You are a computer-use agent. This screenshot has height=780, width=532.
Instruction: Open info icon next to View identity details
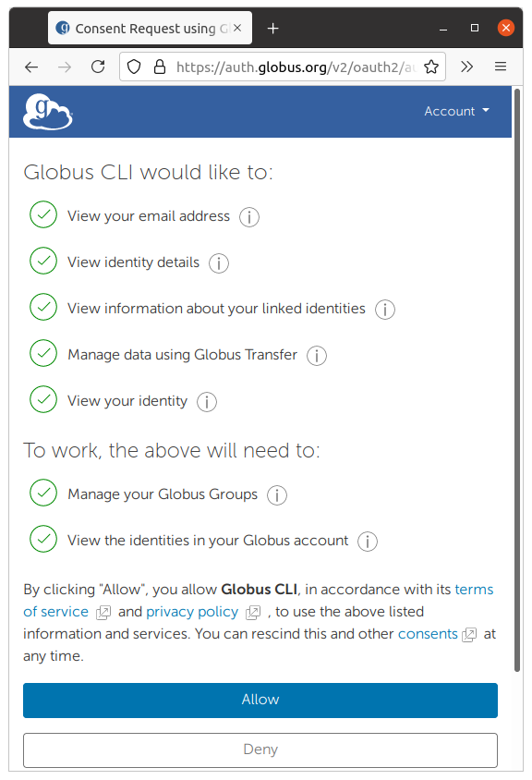point(219,263)
